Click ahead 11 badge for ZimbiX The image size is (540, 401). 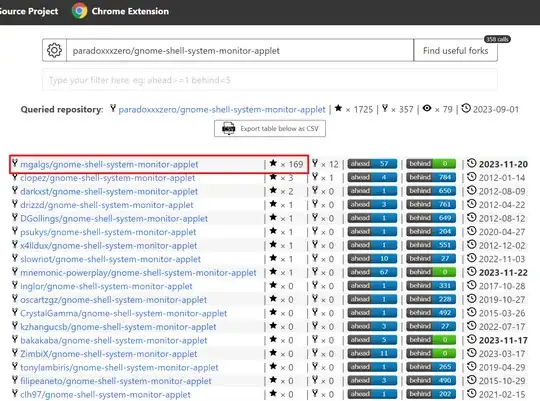click(372, 353)
